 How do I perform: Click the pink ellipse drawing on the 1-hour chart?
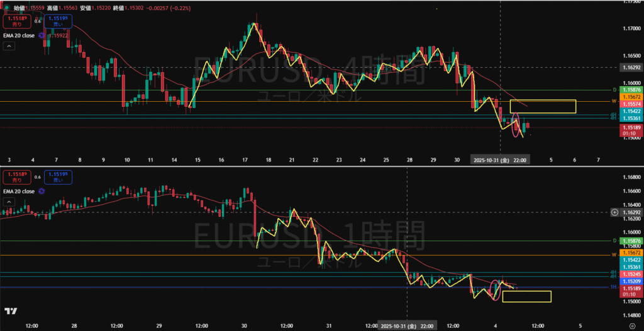click(495, 289)
